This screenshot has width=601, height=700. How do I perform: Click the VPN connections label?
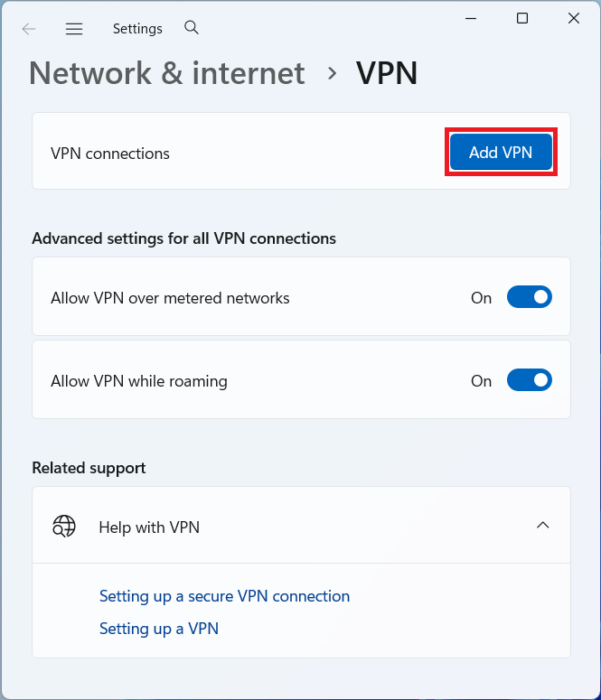[x=110, y=154]
